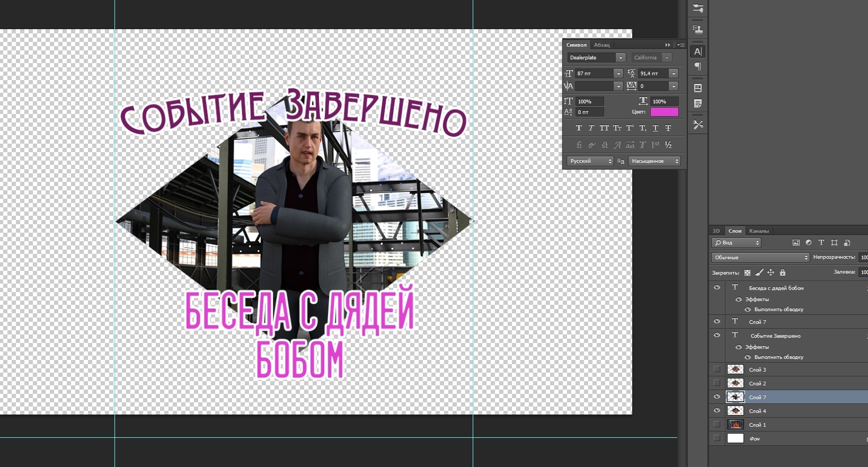The height and width of the screenshot is (467, 868).
Task: Open the Насыщенное anti-aliasing dropdown
Action: coord(654,161)
